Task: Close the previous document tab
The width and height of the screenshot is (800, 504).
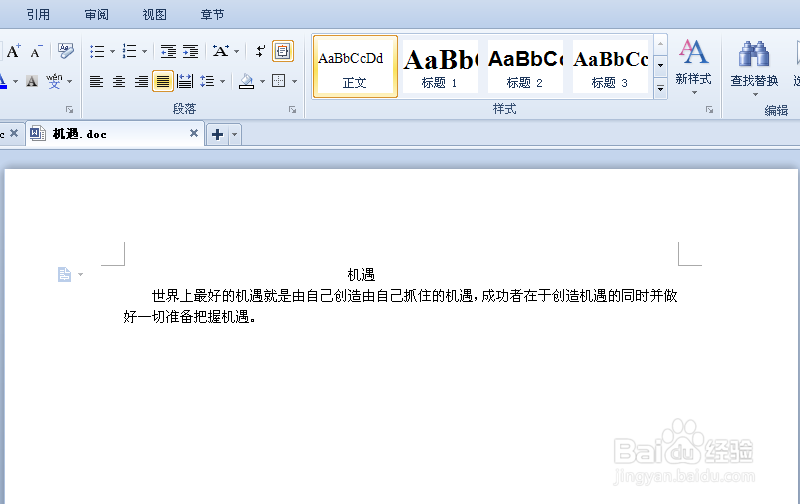Action: click(14, 133)
